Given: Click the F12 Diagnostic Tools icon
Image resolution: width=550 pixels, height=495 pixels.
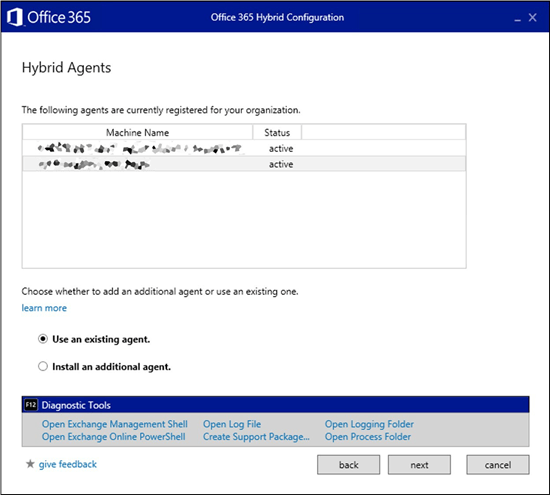Looking at the screenshot, I should [31, 405].
